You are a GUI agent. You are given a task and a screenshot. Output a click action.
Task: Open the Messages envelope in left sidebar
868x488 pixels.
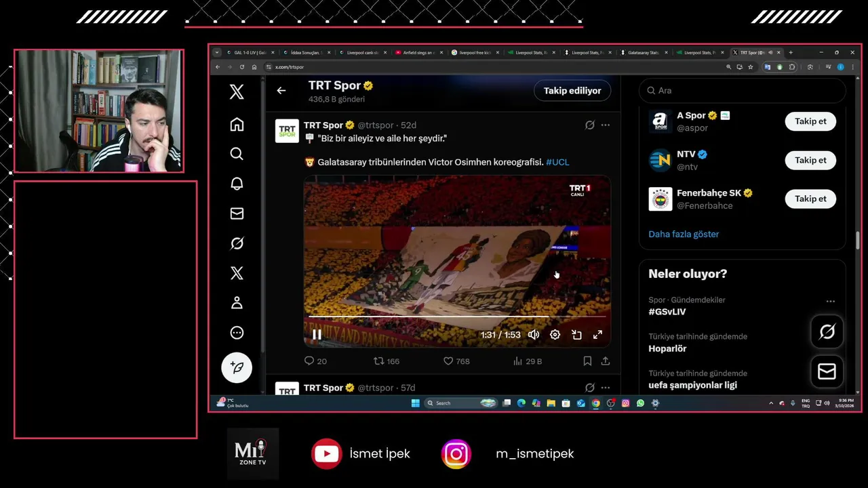pos(237,213)
